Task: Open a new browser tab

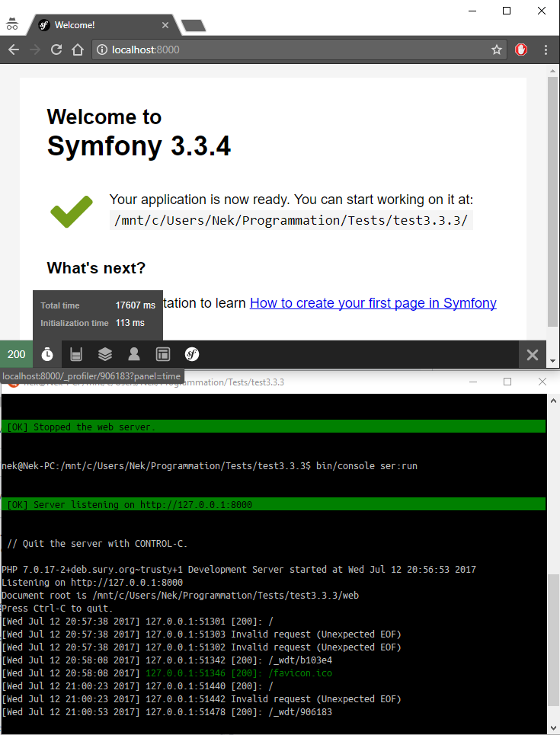Action: (x=194, y=25)
